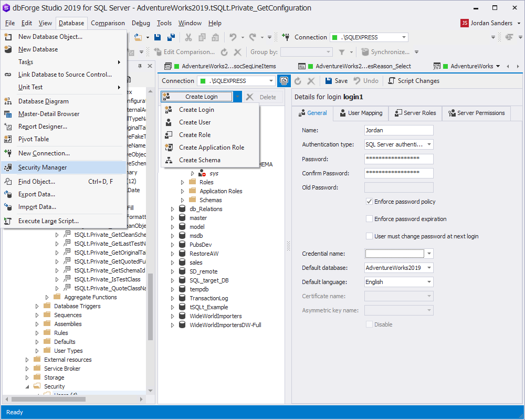Click the filter funnel icon
The height and width of the screenshot is (420, 525).
coord(342,52)
